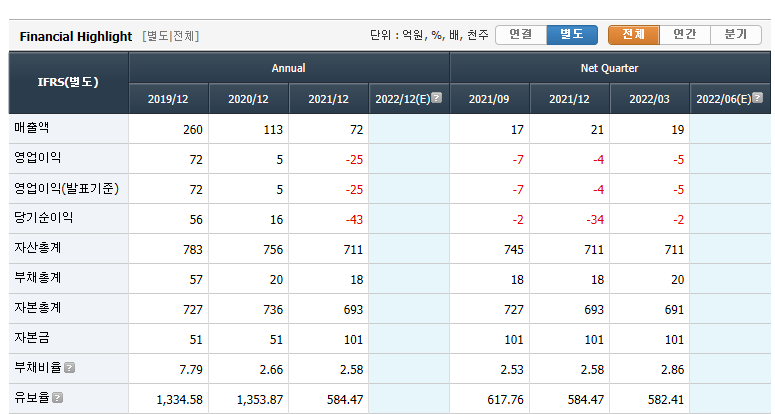Click the 57 total liabilities value

click(196, 280)
